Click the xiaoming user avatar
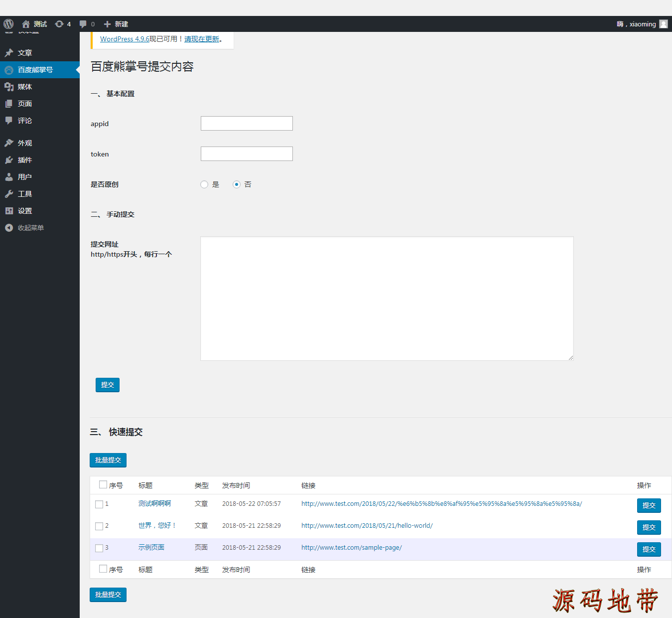The height and width of the screenshot is (618, 672). click(x=664, y=24)
